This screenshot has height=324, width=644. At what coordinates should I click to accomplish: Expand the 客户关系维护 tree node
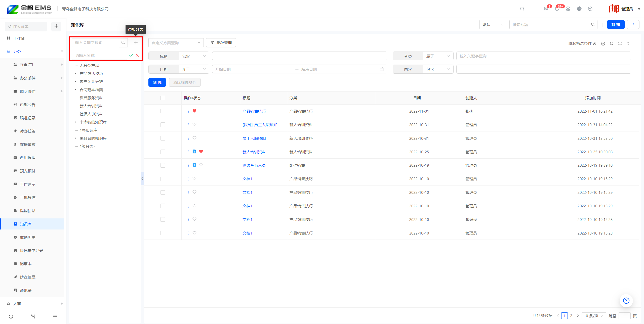pyautogui.click(x=75, y=81)
